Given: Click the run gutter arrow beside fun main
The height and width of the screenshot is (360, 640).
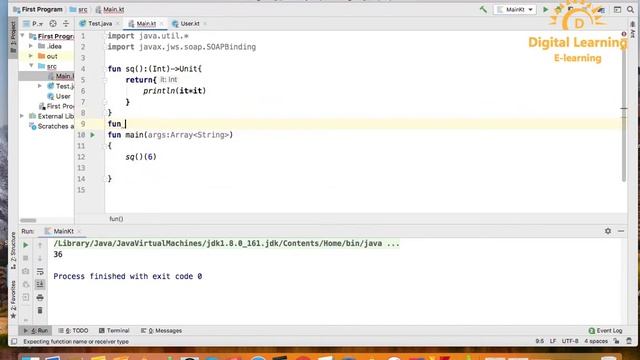Looking at the screenshot, I should (93, 135).
